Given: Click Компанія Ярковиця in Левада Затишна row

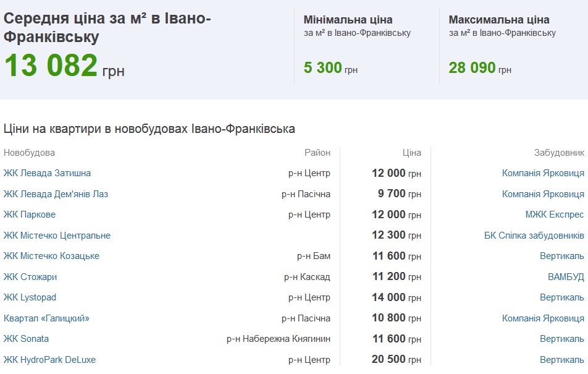Looking at the screenshot, I should tap(543, 173).
